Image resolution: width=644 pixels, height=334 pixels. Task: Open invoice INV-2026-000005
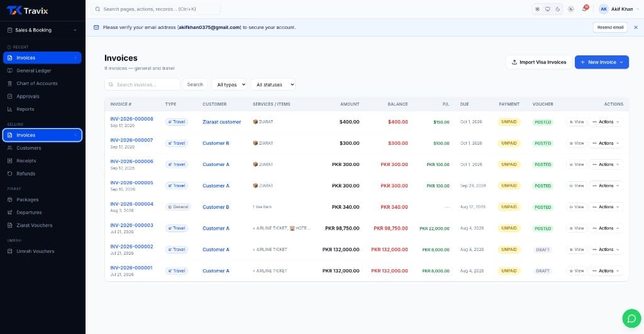(x=131, y=183)
